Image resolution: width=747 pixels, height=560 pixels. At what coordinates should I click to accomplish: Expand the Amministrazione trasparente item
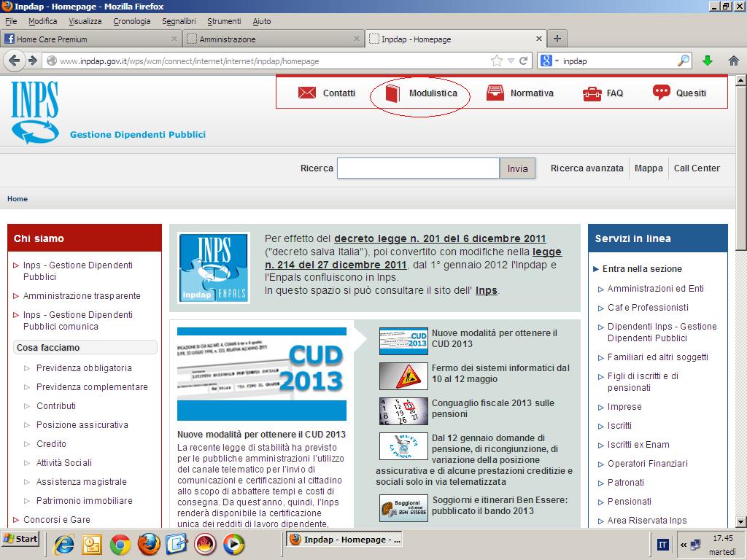point(16,296)
